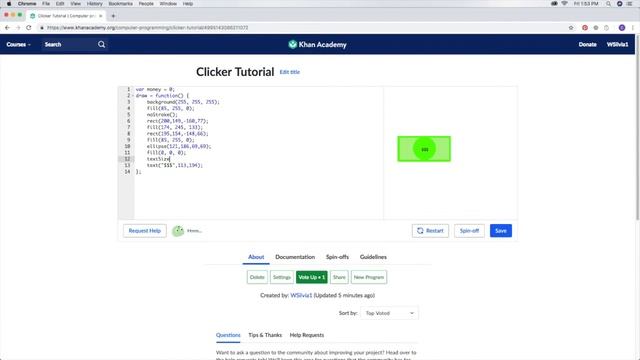Image resolution: width=640 pixels, height=360 pixels.
Task: Click the search magnifier icon
Action: pos(102,44)
